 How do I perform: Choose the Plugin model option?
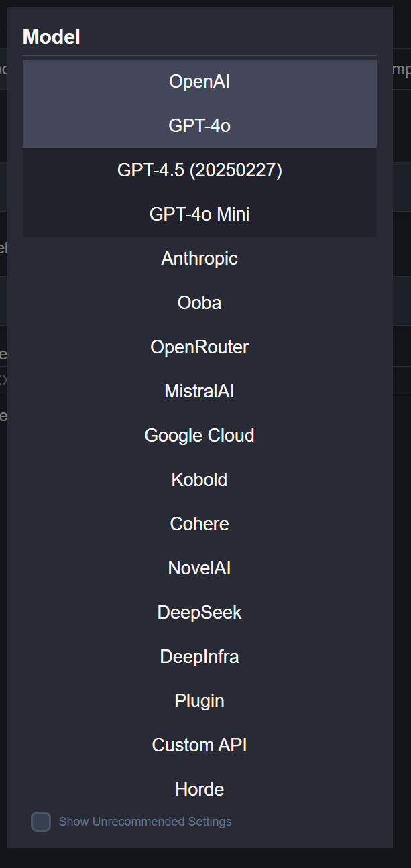pos(199,701)
